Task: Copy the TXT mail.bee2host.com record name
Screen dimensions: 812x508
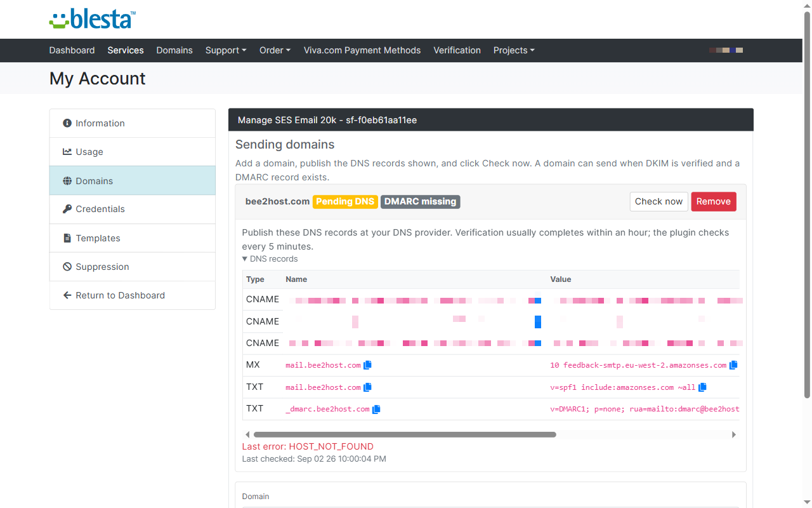Action: point(367,387)
